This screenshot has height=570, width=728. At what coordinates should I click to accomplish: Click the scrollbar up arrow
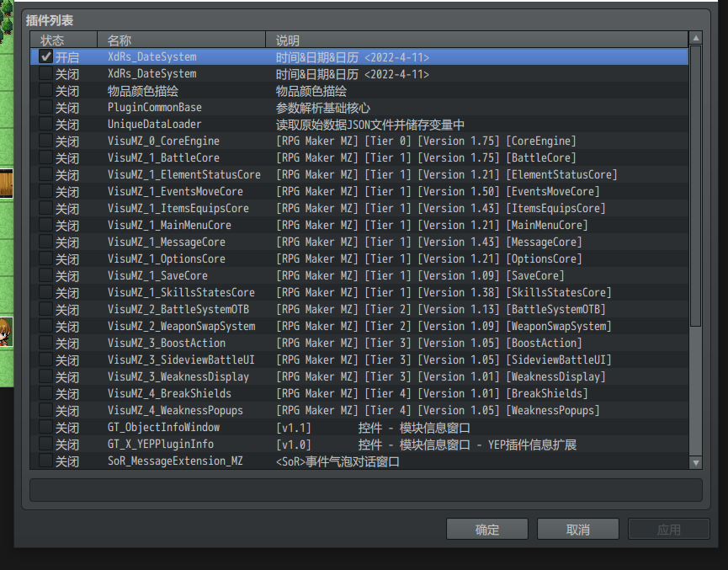pos(695,38)
